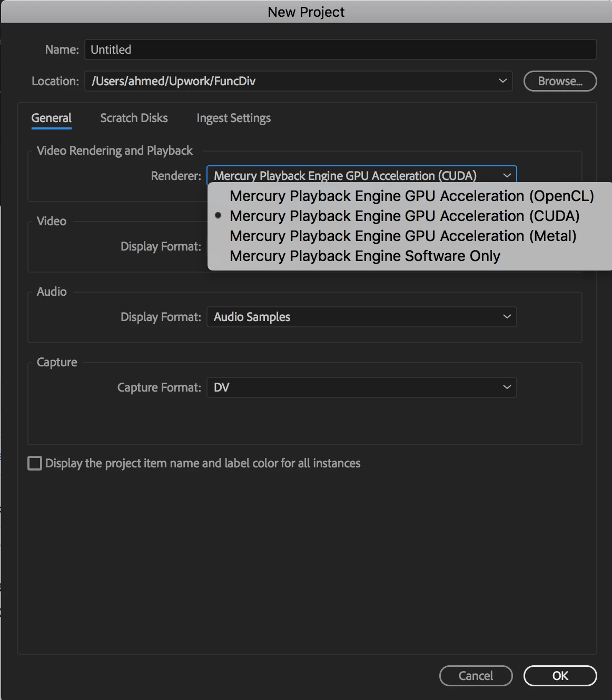The height and width of the screenshot is (700, 612).
Task: Switch to the General tab
Action: (x=52, y=118)
